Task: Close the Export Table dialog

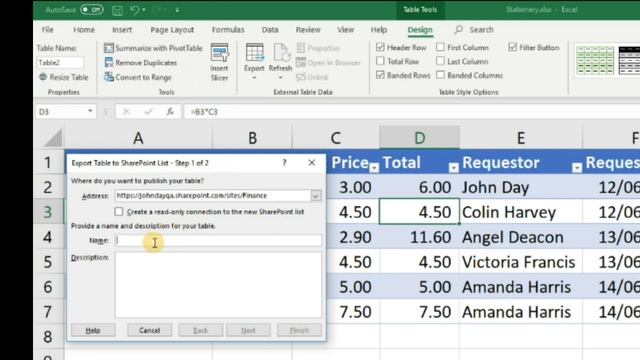Action: (x=311, y=162)
